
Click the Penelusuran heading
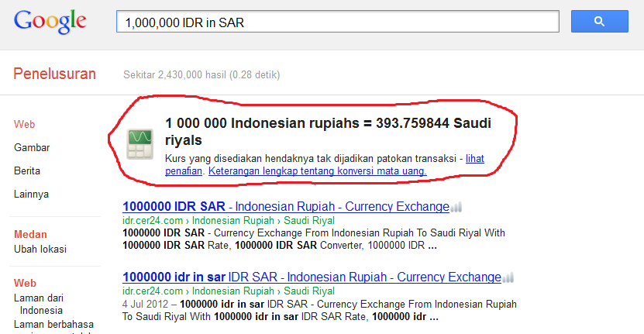(x=54, y=74)
